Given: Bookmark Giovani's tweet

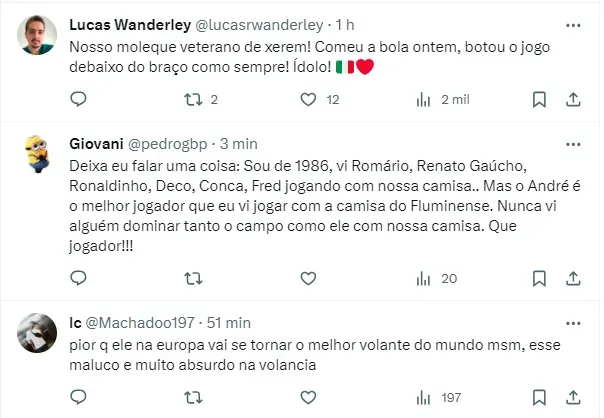Looking at the screenshot, I should [x=539, y=279].
